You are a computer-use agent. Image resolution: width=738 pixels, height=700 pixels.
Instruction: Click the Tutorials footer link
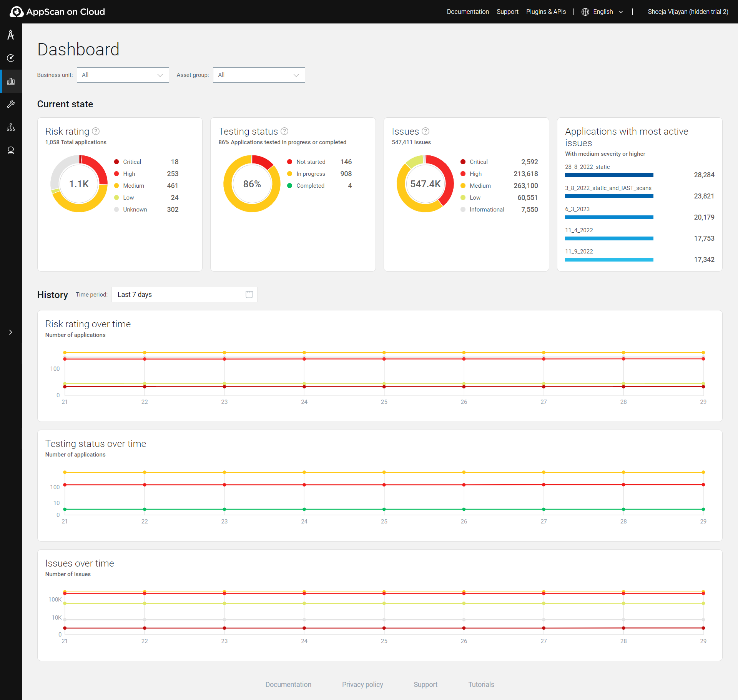[x=481, y=685]
